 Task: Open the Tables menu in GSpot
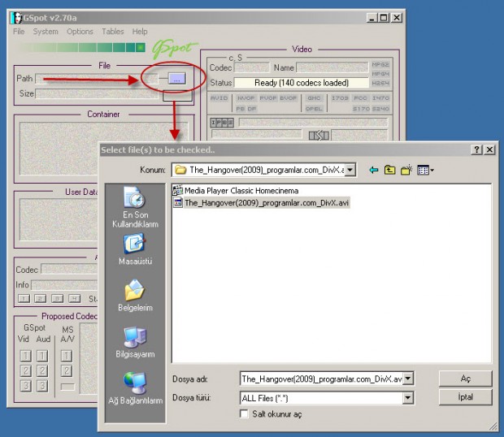pyautogui.click(x=112, y=32)
